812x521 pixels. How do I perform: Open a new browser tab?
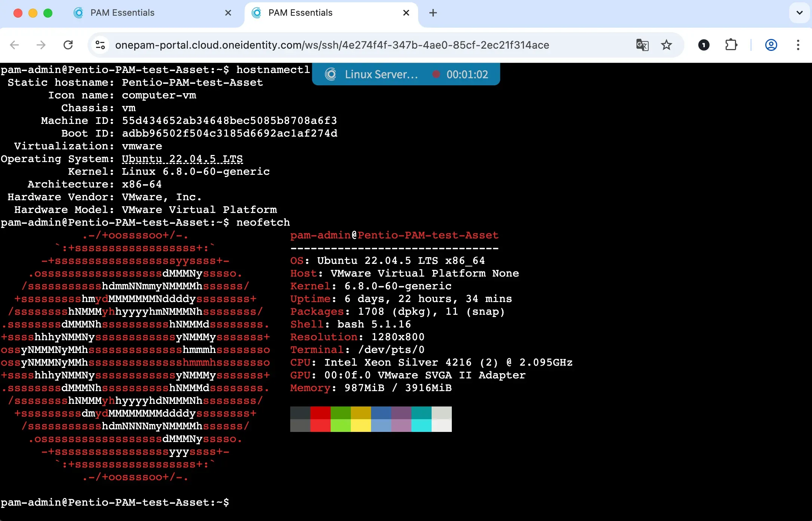(433, 13)
